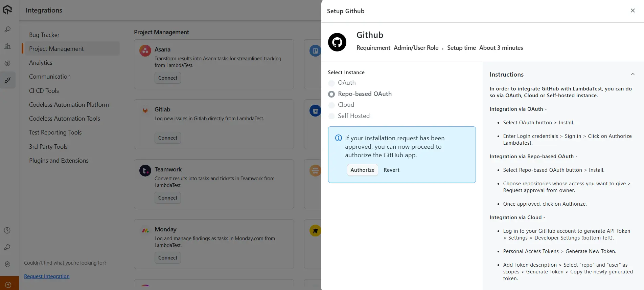Open the help question mark icon
644x290 pixels.
tap(7, 230)
